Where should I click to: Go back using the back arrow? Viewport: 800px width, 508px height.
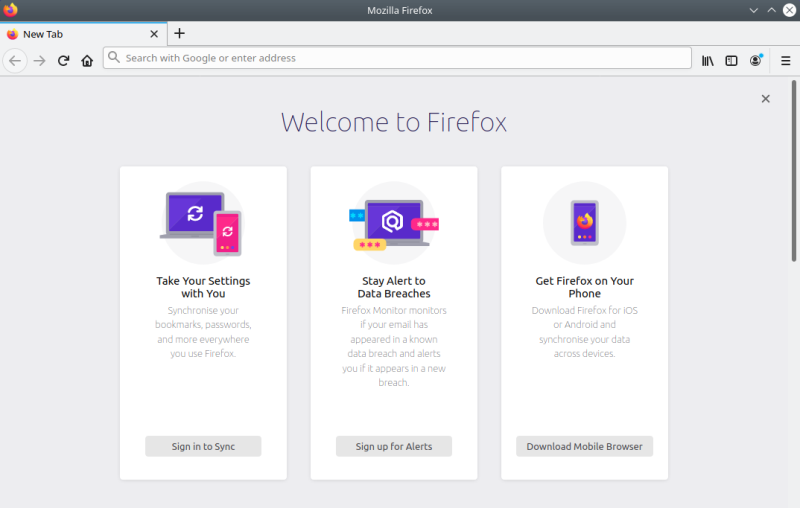15,61
